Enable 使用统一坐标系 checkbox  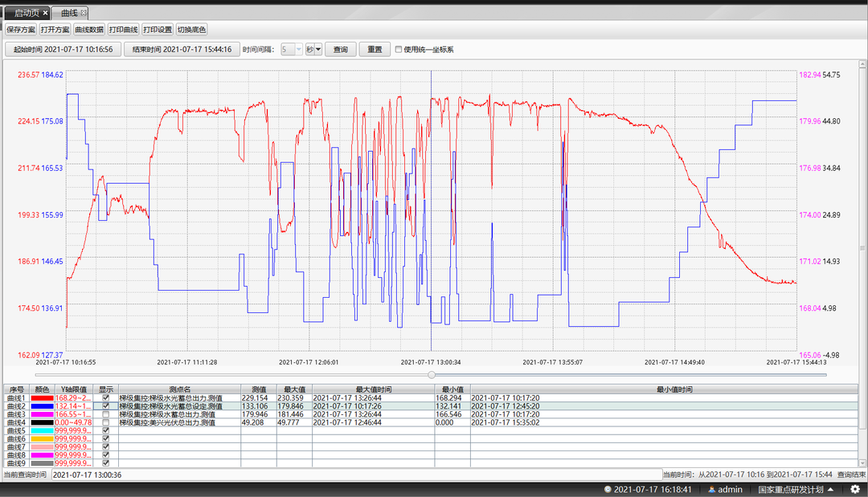coord(399,49)
